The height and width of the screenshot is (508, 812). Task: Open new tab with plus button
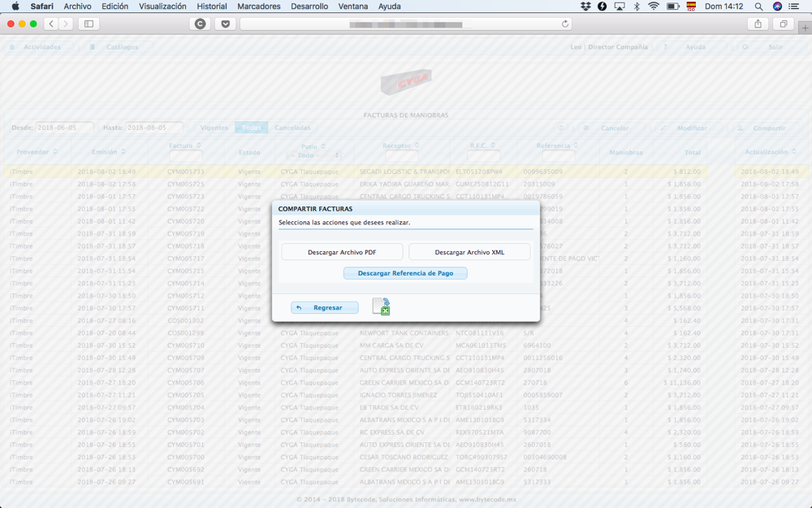(805, 27)
